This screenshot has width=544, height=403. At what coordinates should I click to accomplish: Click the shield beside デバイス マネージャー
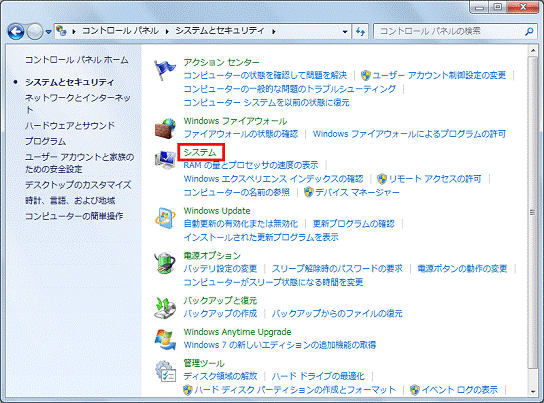[x=308, y=192]
